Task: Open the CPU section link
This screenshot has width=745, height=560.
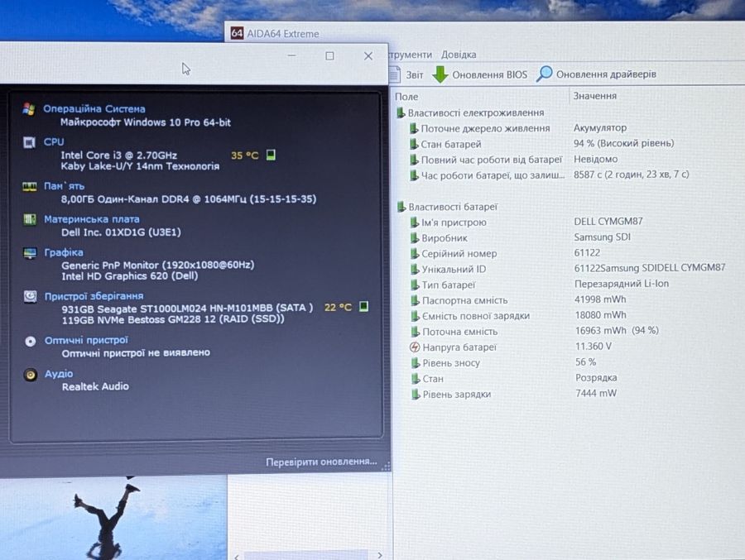Action: click(x=54, y=141)
